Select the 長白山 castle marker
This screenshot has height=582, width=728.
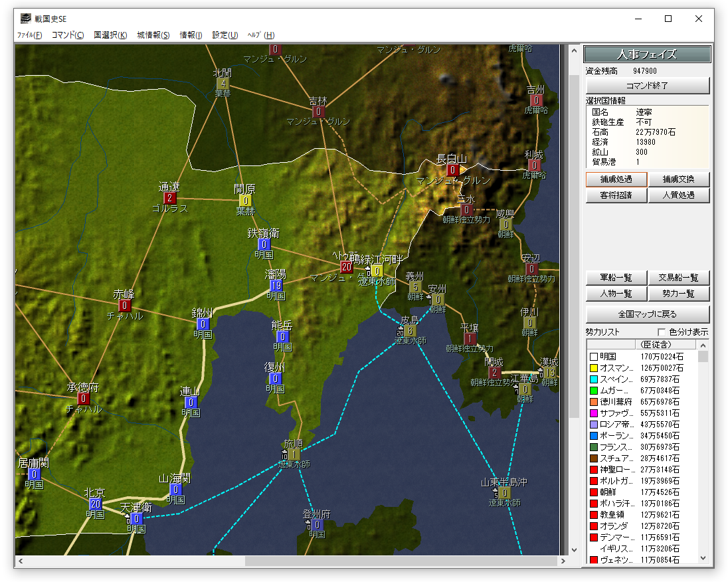pyautogui.click(x=453, y=170)
